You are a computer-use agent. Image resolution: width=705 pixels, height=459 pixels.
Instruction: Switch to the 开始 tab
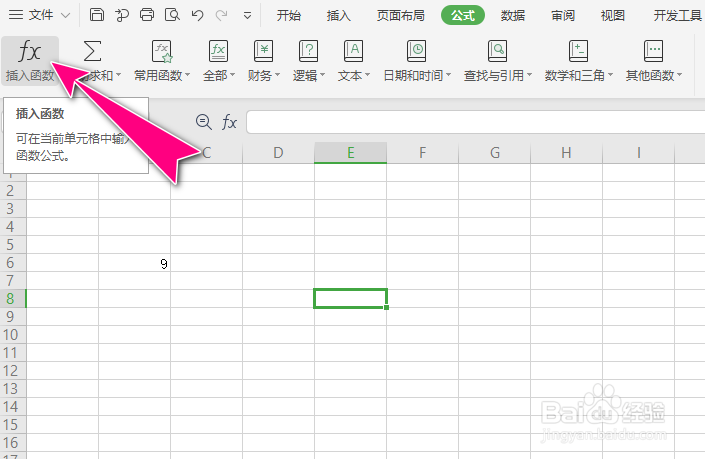pyautogui.click(x=289, y=16)
